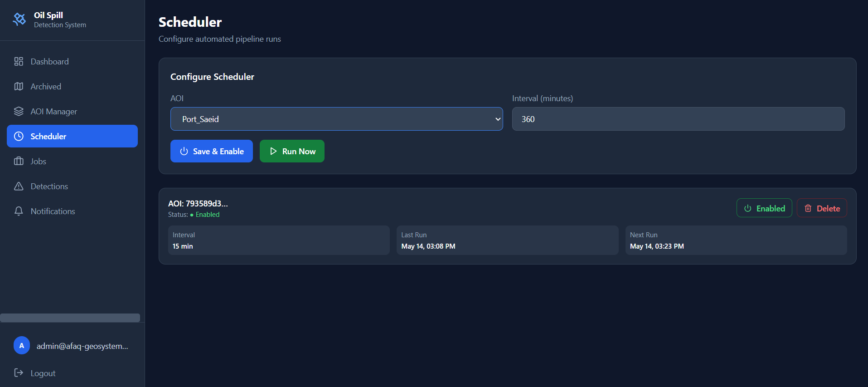The image size is (868, 387).
Task: Go to Archived section
Action: coord(72,86)
